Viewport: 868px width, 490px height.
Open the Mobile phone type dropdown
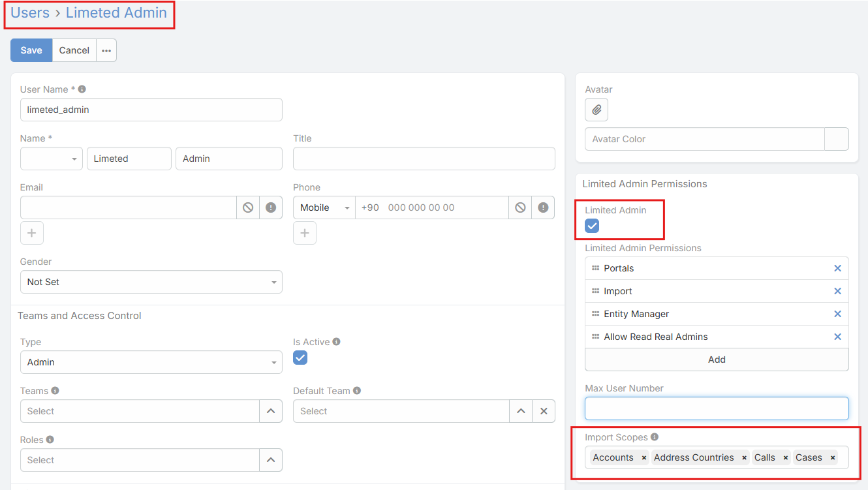pyautogui.click(x=324, y=207)
